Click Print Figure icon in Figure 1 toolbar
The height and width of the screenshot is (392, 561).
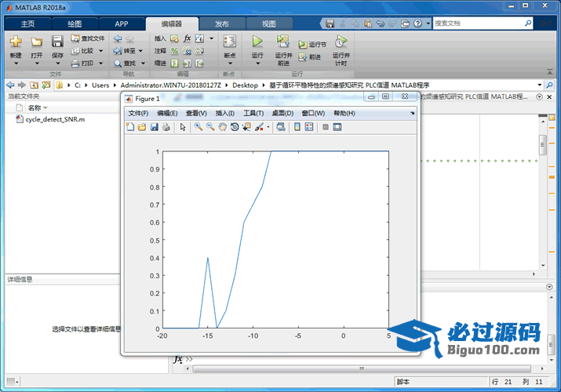[166, 127]
